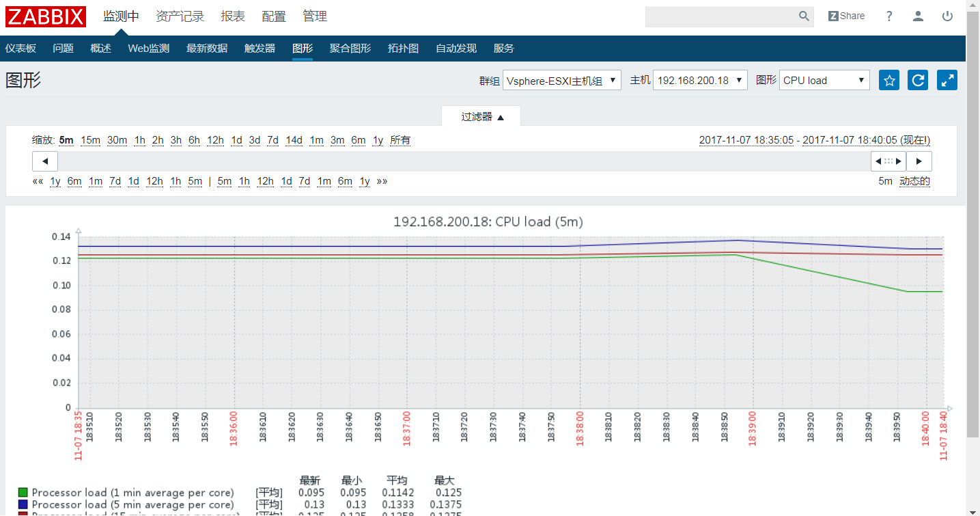This screenshot has height=516, width=980.
Task: Set zoom to 7d
Action: tap(272, 140)
